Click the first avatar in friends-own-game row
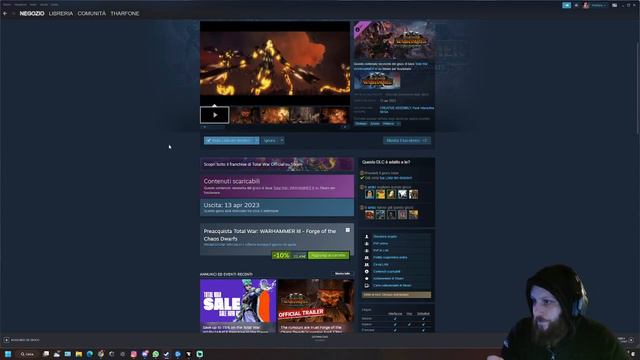This screenshot has width=640, height=360. tap(369, 215)
